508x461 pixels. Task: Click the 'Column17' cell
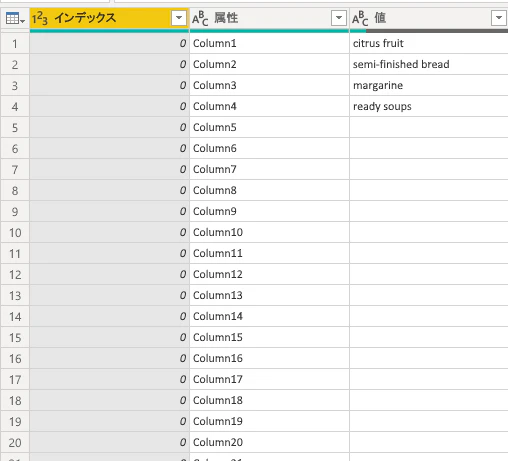(269, 379)
